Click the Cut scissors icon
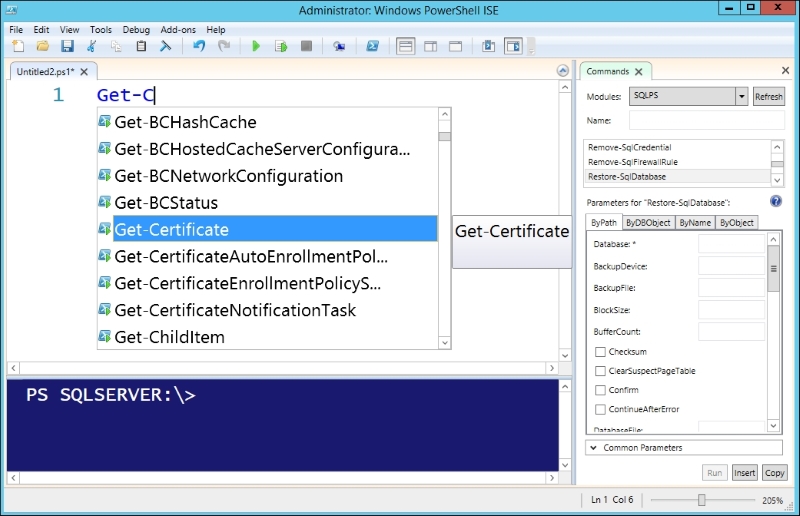The image size is (800, 516). [x=92, y=46]
